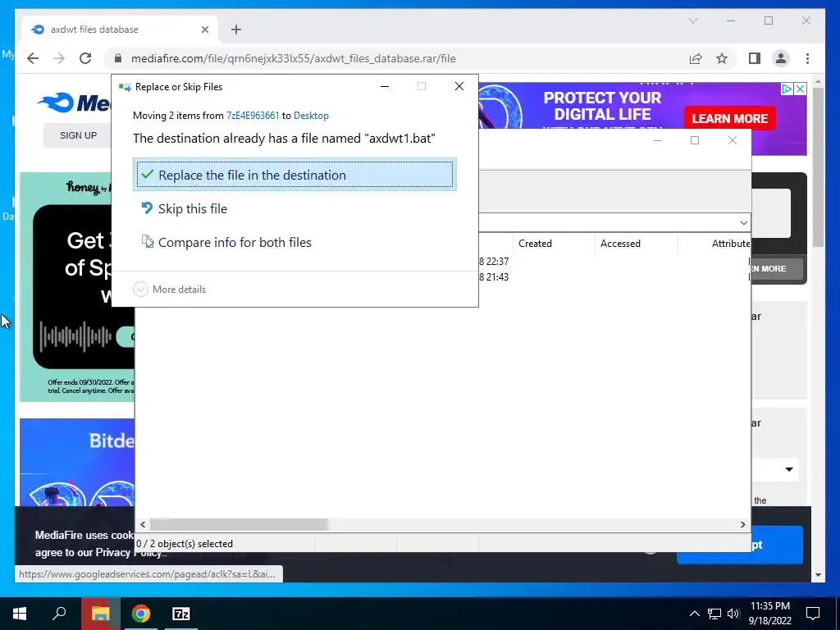Image resolution: width=840 pixels, height=630 pixels.
Task: Close the axdwt files database tab
Action: click(x=204, y=30)
